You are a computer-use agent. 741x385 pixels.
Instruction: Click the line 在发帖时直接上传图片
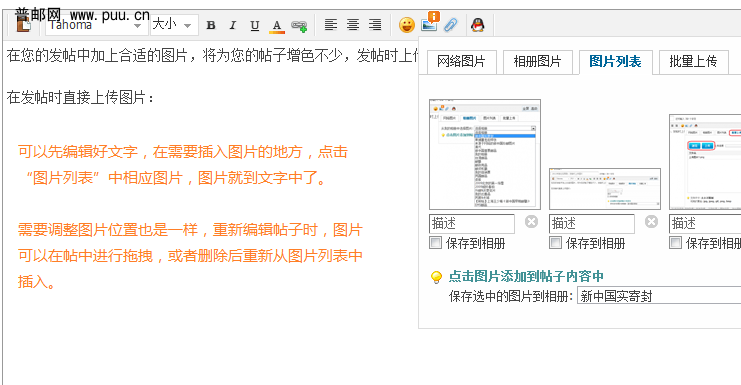(x=80, y=98)
